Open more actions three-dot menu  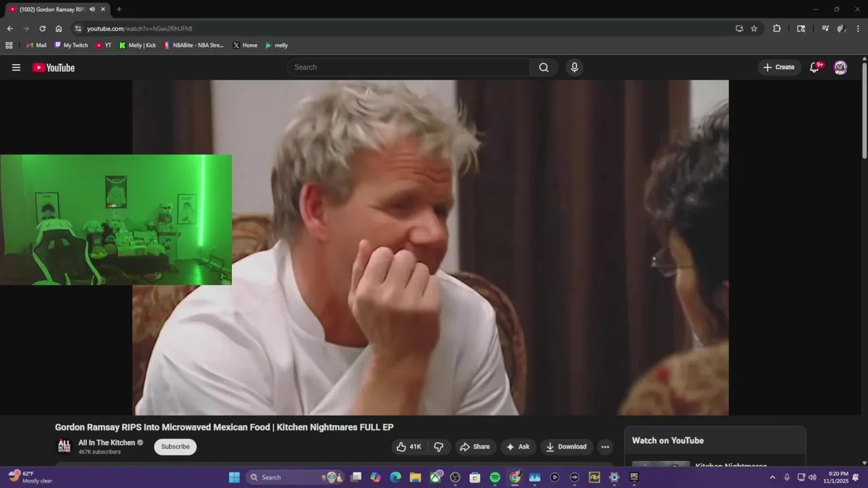pyautogui.click(x=605, y=447)
